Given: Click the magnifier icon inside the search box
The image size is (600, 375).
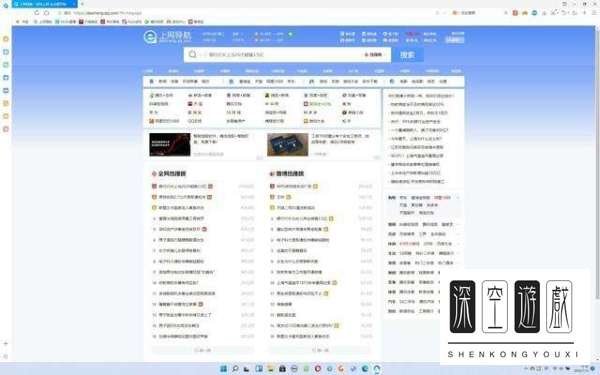Looking at the screenshot, I should (x=193, y=55).
